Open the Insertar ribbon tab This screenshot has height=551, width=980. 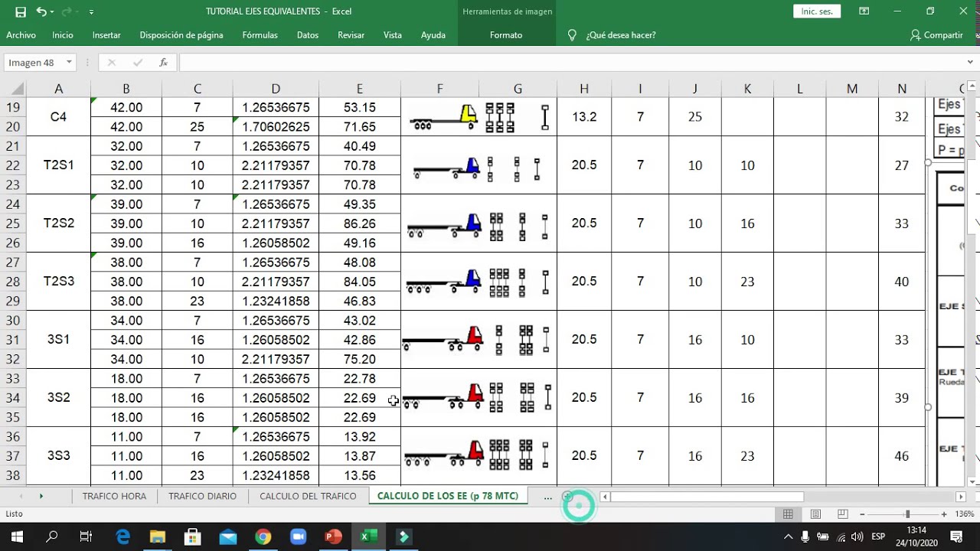(106, 35)
